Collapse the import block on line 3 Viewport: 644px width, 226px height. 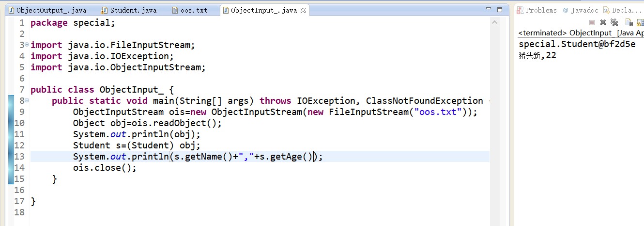click(27, 45)
